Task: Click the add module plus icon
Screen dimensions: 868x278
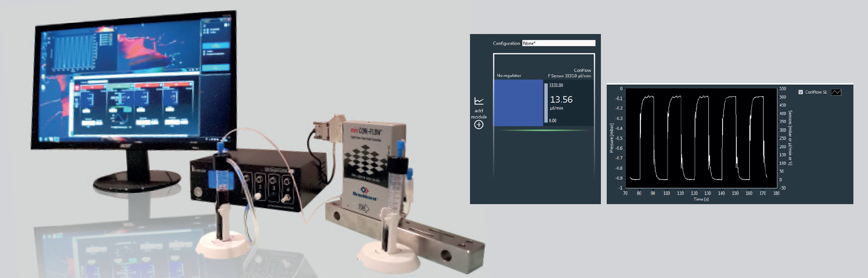Action: click(479, 125)
